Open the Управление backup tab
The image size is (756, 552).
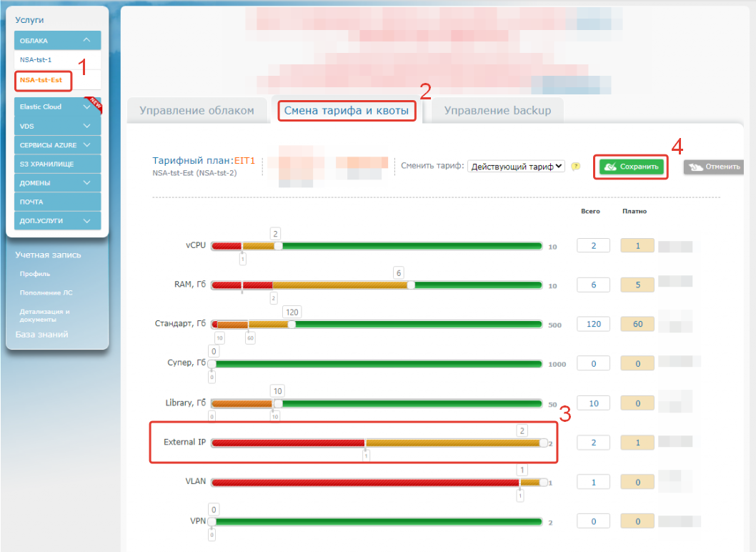click(497, 111)
